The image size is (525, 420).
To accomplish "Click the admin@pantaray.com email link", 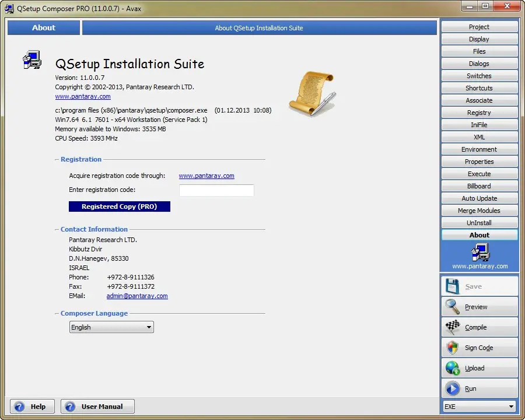I will (x=137, y=296).
